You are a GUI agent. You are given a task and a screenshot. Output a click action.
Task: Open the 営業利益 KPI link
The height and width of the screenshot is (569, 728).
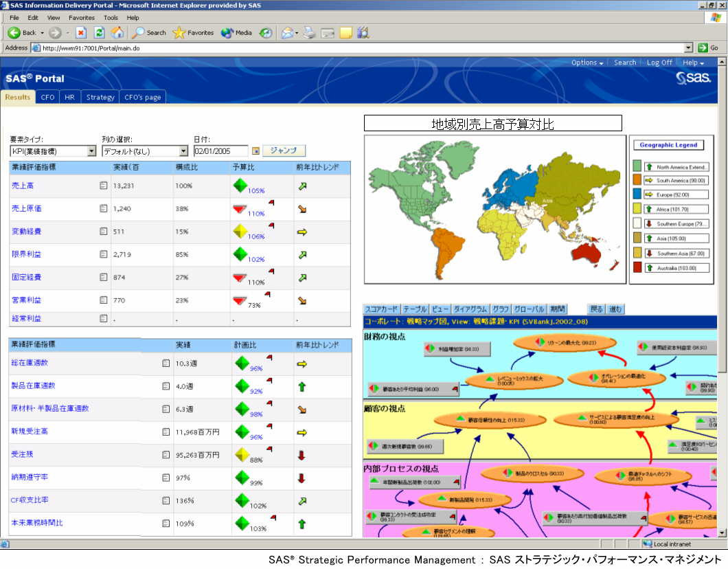click(x=27, y=300)
